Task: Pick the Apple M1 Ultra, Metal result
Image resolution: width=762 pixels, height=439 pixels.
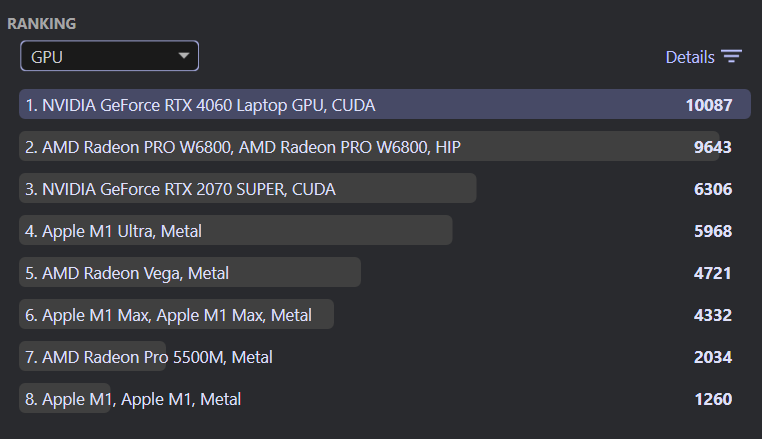Action: click(385, 230)
